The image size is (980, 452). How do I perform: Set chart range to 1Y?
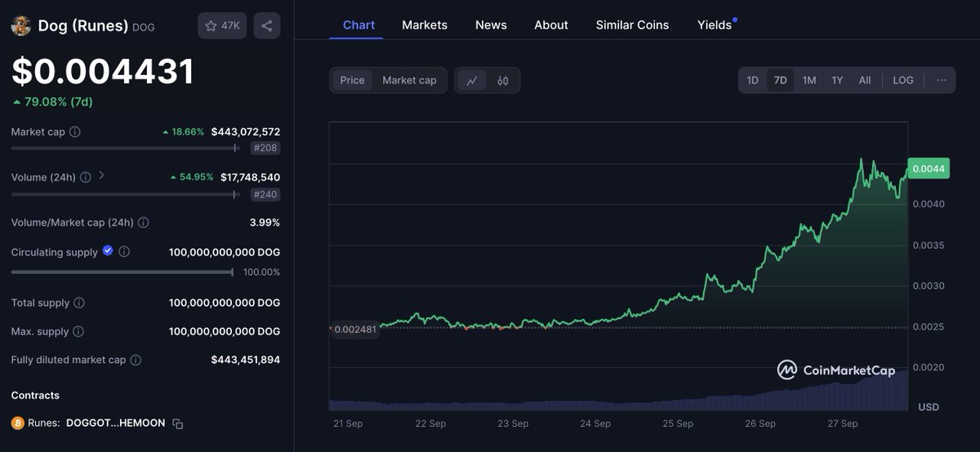click(x=837, y=80)
